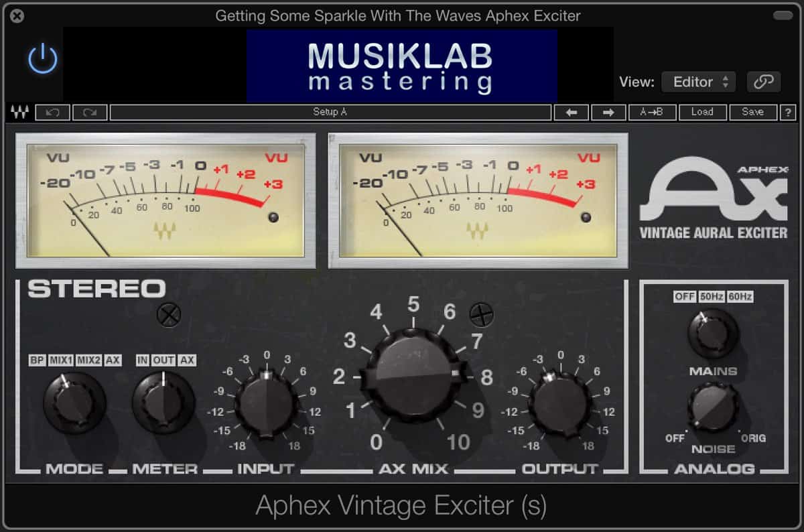
Task: Go to the next preset arrow
Action: [x=608, y=113]
